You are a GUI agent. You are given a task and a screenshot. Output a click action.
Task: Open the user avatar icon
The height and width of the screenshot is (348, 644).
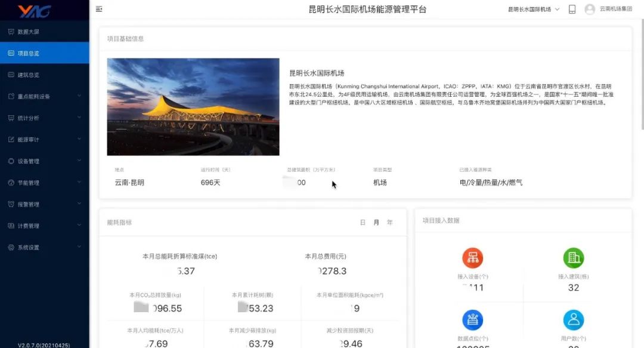[590, 9]
